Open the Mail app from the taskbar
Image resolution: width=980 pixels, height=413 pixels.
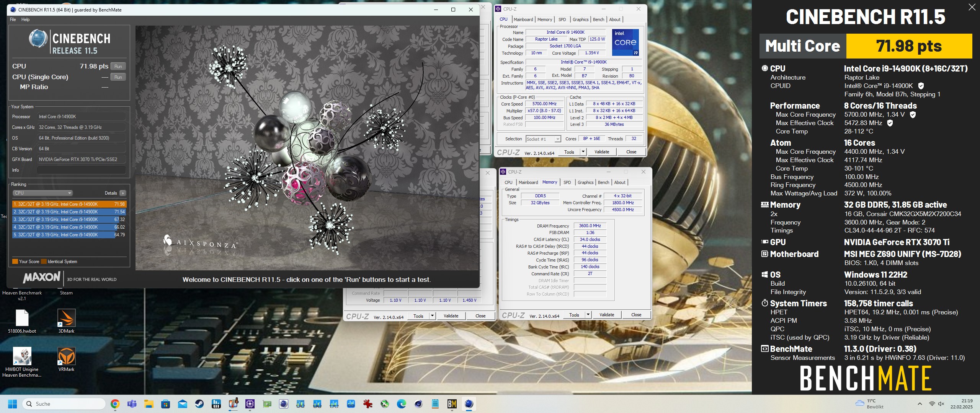pos(182,404)
